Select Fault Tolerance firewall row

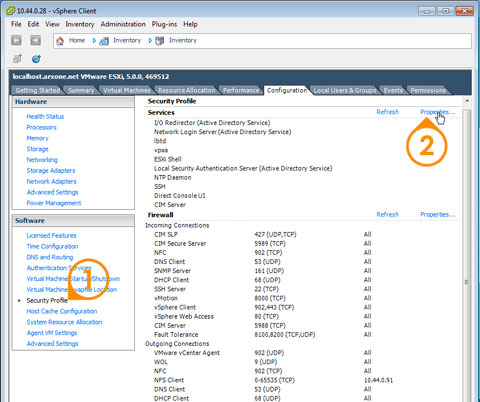(x=263, y=334)
